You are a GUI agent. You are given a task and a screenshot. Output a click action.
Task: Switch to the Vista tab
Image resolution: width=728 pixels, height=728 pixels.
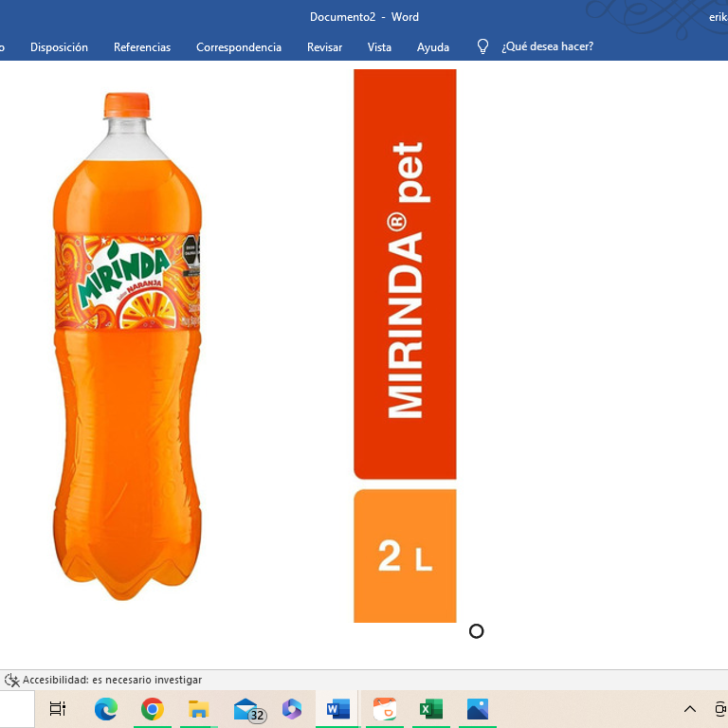(379, 47)
